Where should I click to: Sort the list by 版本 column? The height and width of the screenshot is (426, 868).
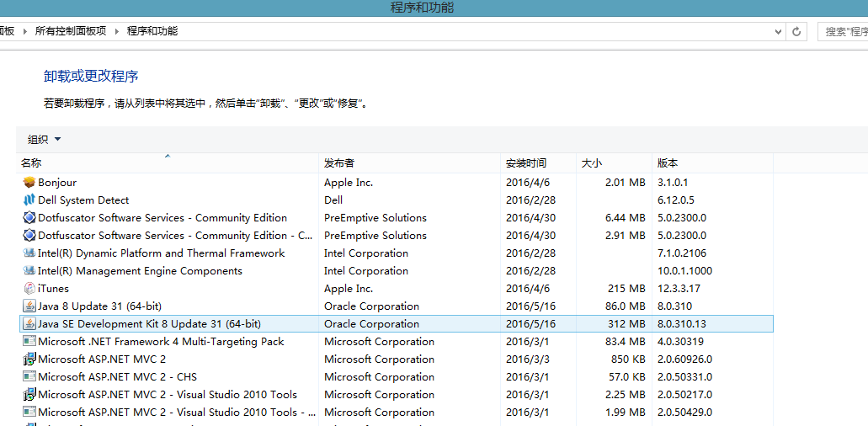point(712,163)
